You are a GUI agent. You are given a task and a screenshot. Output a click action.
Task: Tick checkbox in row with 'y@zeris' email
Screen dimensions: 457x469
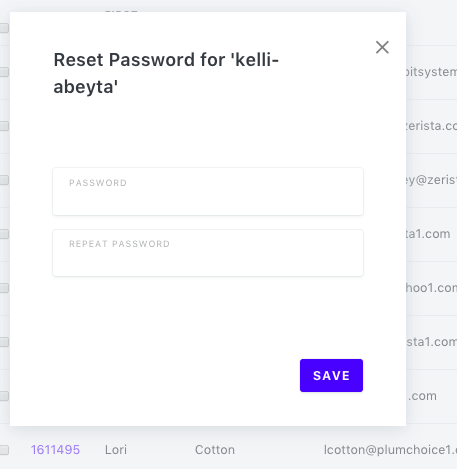[x=4, y=180]
